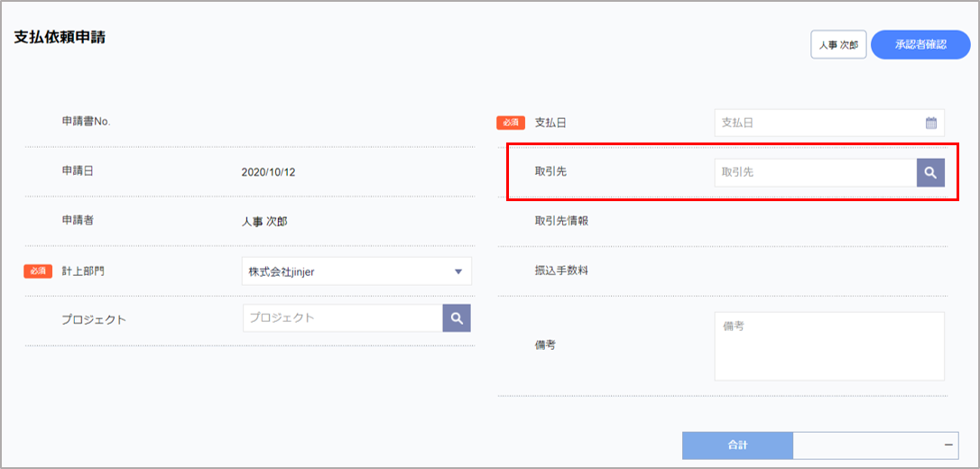Click the blue 合計 label bar

pyautogui.click(x=737, y=446)
